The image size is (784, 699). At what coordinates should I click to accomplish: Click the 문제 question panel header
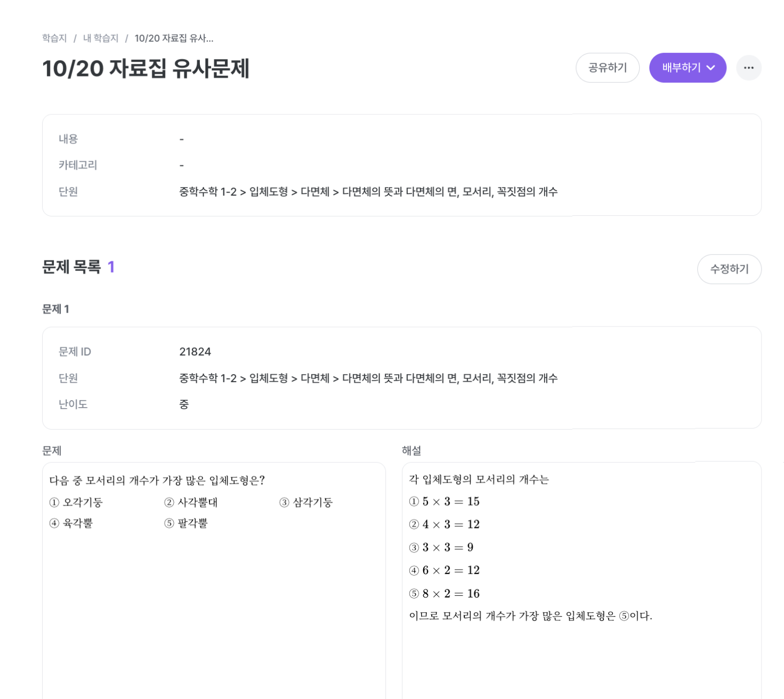(51, 451)
